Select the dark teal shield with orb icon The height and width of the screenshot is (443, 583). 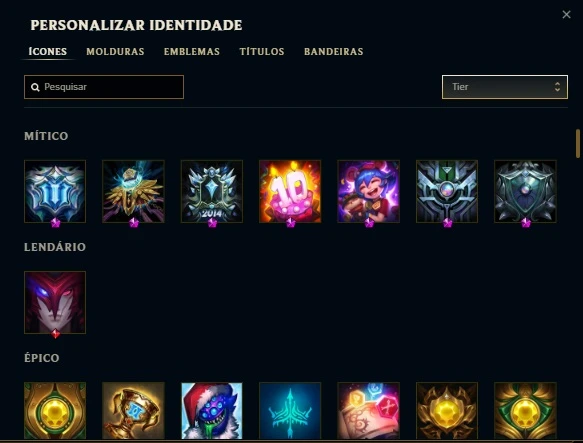(525, 192)
